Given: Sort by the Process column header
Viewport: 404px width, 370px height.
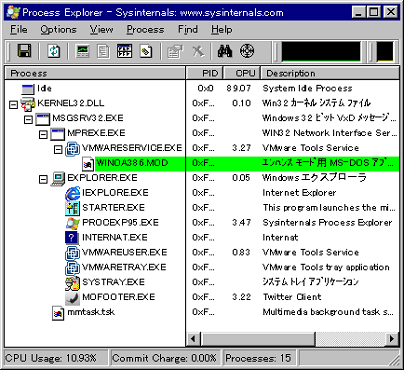Looking at the screenshot, I should (x=95, y=73).
